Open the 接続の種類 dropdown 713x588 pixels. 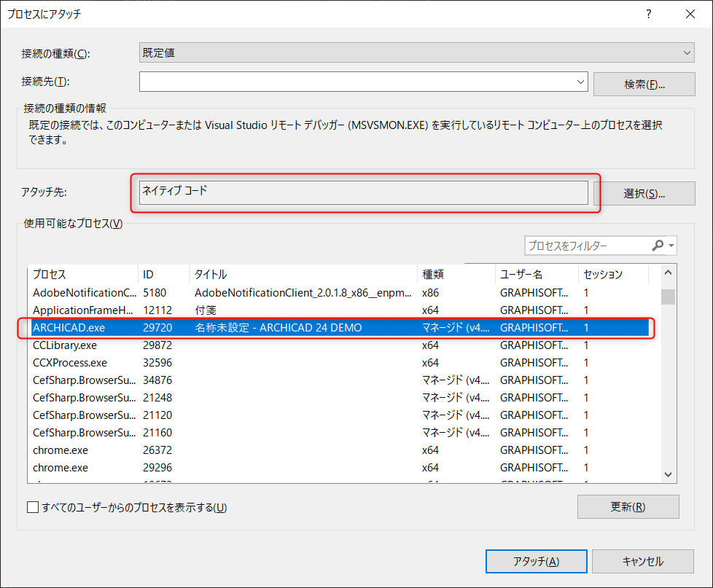coord(416,52)
